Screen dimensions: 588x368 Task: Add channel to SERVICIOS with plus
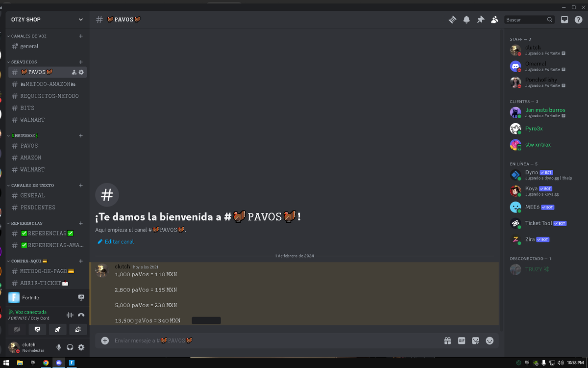(x=81, y=62)
